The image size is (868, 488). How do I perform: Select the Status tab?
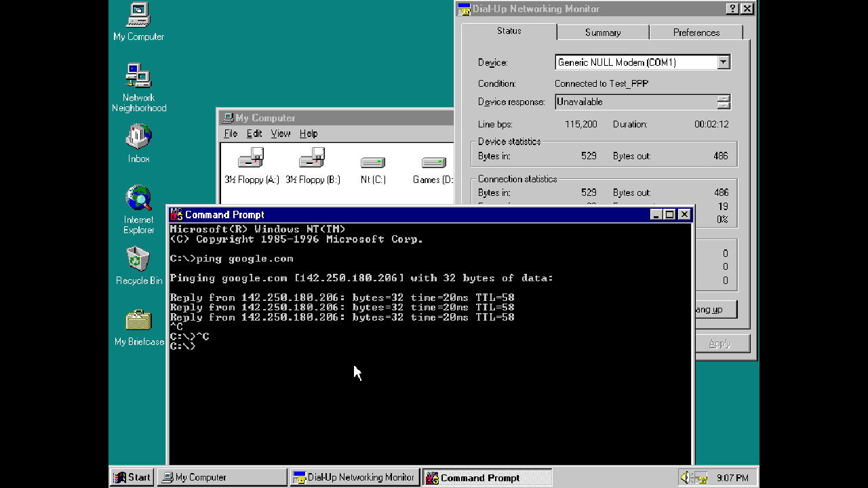point(509,31)
